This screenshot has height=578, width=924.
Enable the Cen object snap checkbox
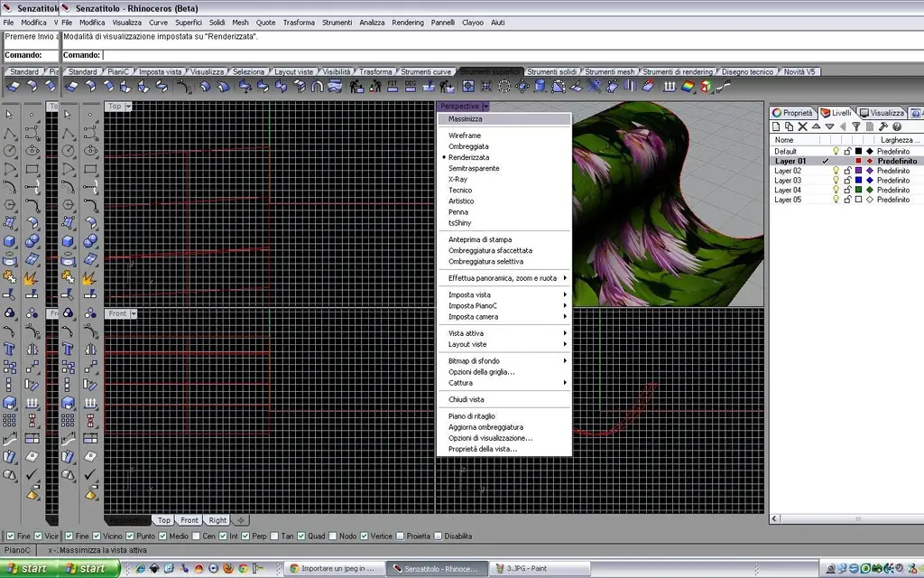(197, 536)
